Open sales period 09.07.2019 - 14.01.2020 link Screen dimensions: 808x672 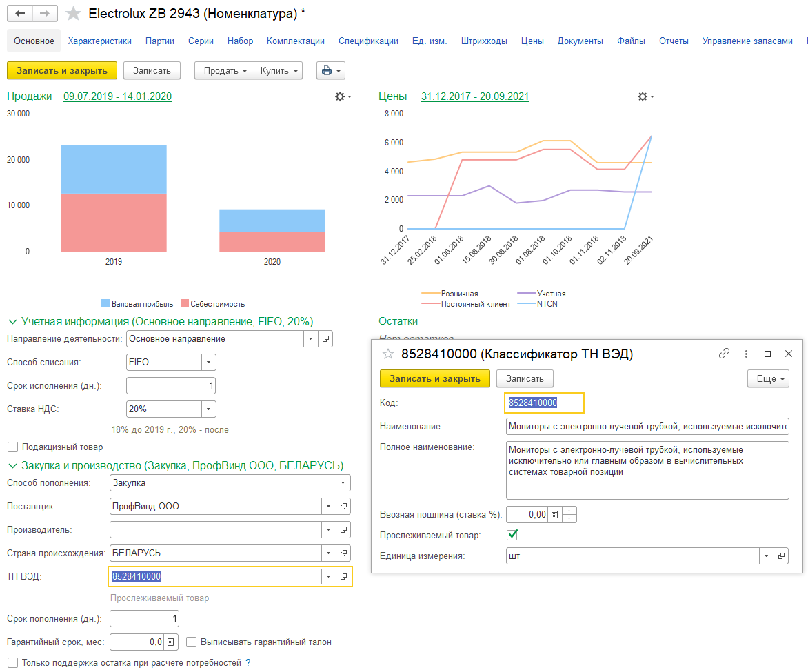coord(117,96)
